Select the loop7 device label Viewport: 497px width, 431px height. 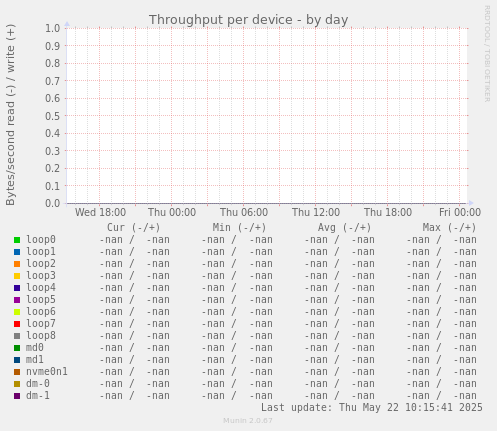tap(41, 324)
